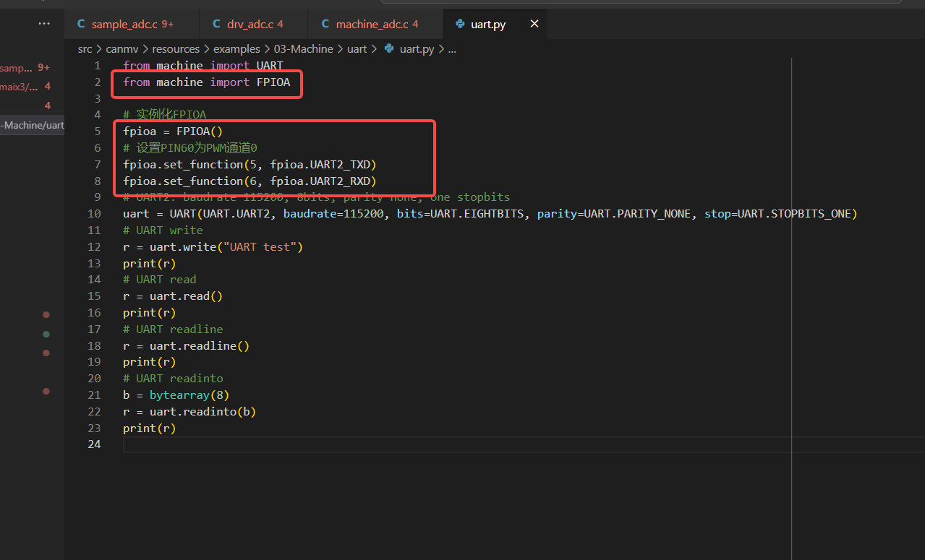Click the 'b = bytearray(8)' line

coord(176,395)
